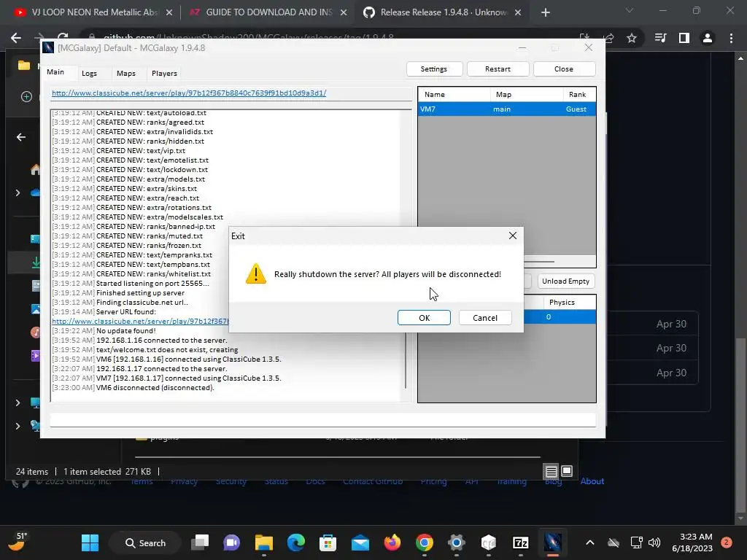747x560 pixels.
Task: Close the VJ LOOP NEON browser tab
Action: (169, 13)
